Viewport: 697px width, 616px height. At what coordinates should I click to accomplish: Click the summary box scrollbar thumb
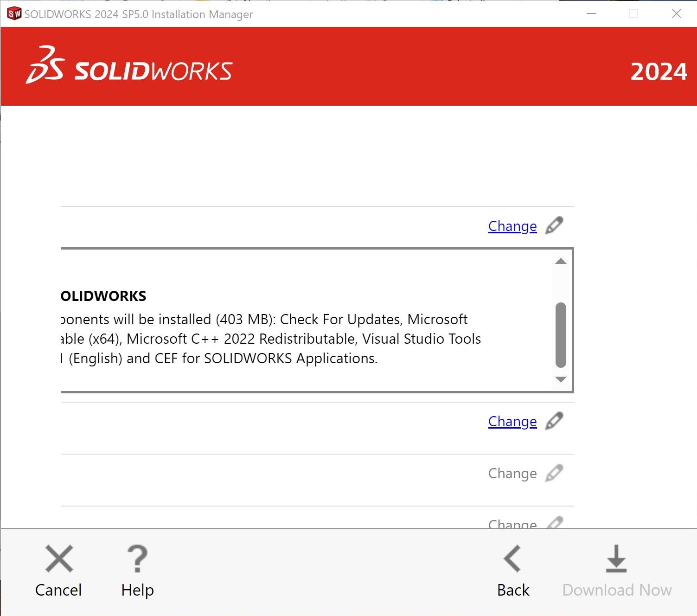[561, 335]
